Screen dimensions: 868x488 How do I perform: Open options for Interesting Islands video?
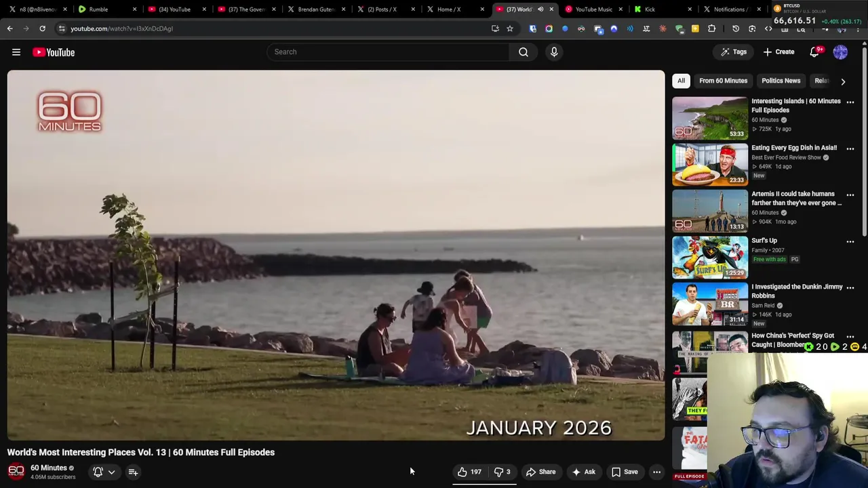[850, 102]
